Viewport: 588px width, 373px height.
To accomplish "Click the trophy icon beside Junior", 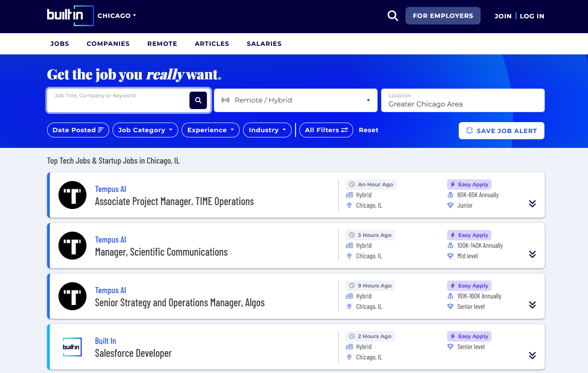I will click(x=450, y=205).
